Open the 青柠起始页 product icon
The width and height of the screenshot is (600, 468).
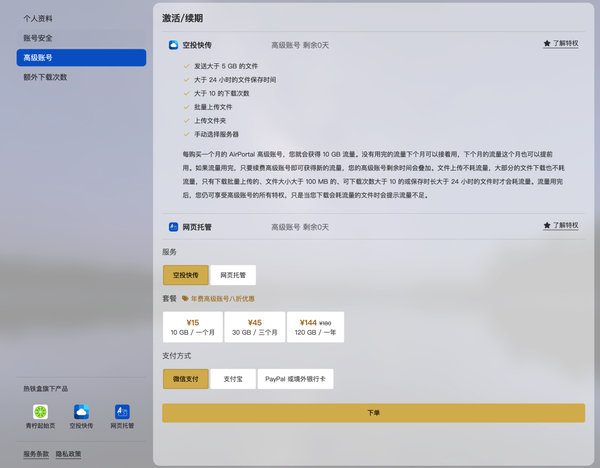tap(41, 412)
